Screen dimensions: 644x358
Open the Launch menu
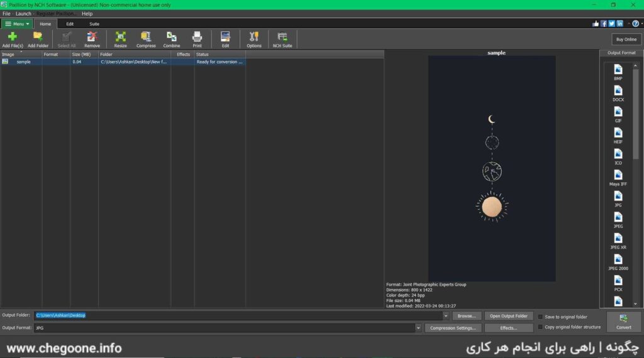tap(23, 14)
